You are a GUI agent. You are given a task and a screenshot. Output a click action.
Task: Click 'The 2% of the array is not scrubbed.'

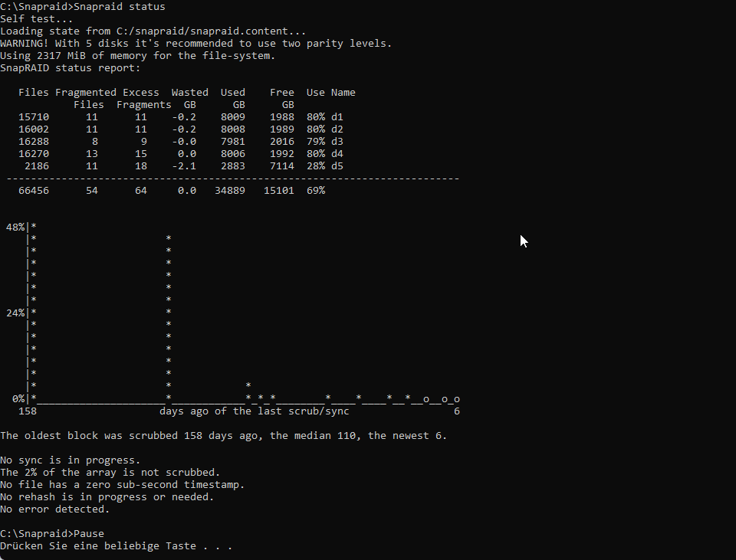point(110,472)
